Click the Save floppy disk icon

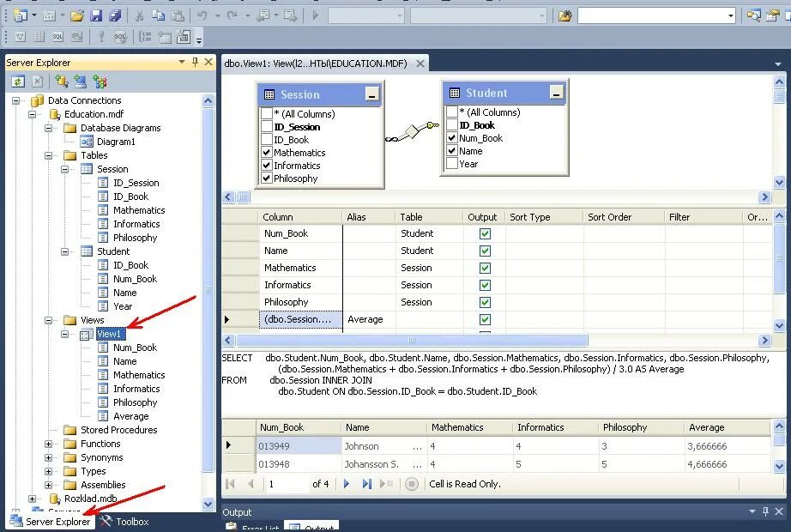pyautogui.click(x=96, y=15)
